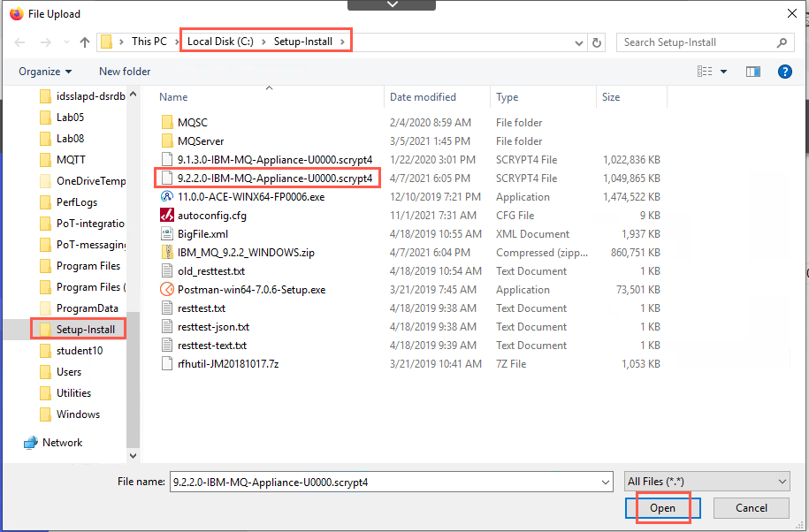Change view layout icon
Viewport: 809px width, 532px height.
point(705,71)
